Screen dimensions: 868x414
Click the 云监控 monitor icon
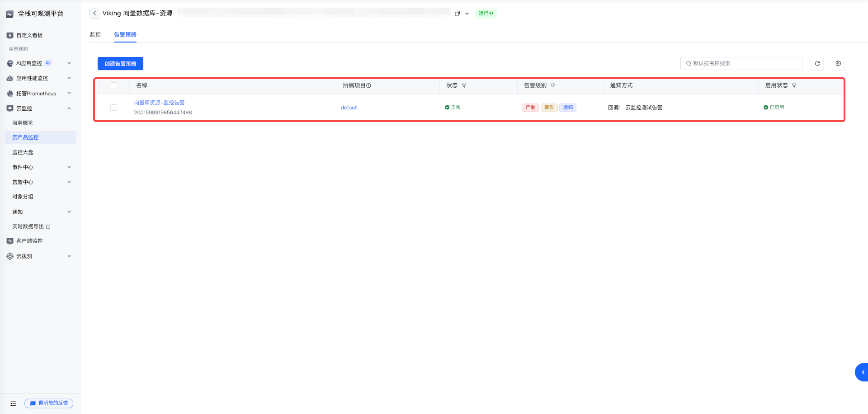pos(10,108)
